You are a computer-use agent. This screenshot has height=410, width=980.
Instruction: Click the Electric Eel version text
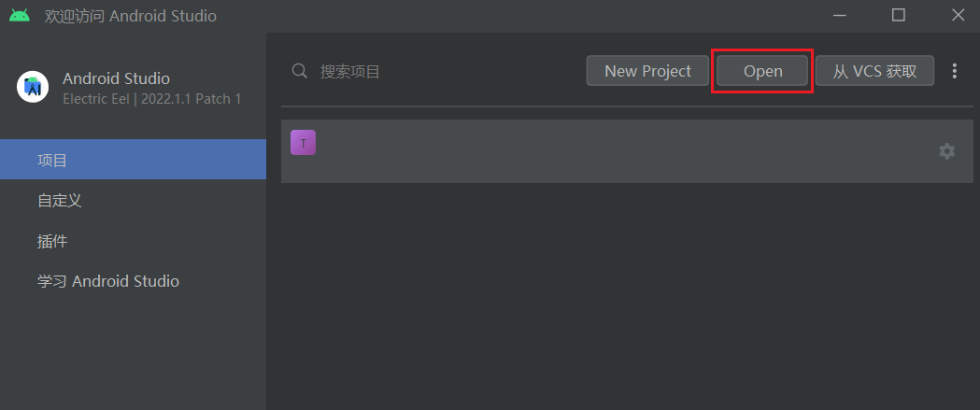[152, 99]
